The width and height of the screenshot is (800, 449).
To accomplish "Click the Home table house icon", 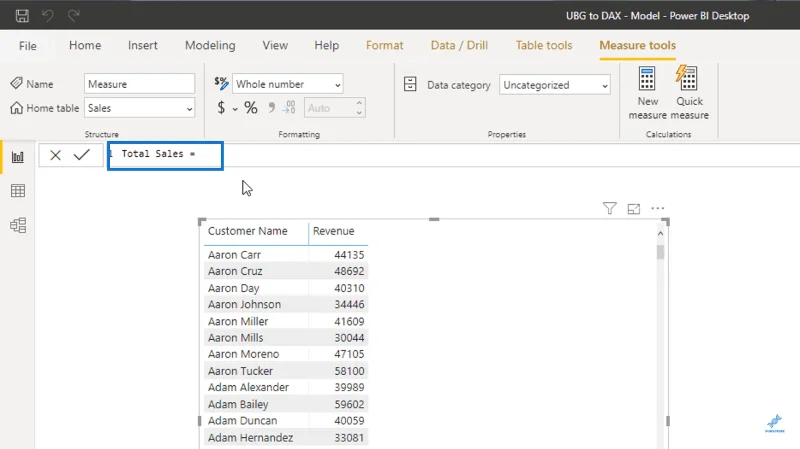I will (x=16, y=108).
